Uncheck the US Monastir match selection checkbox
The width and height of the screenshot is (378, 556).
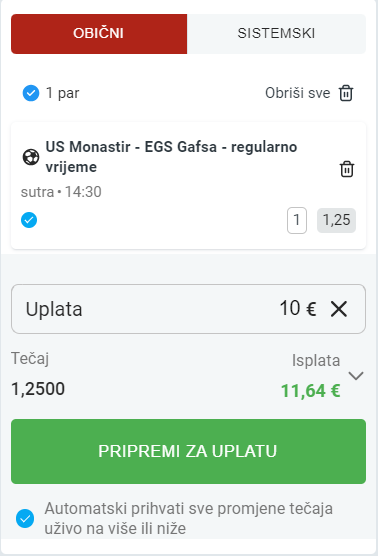pyautogui.click(x=29, y=220)
